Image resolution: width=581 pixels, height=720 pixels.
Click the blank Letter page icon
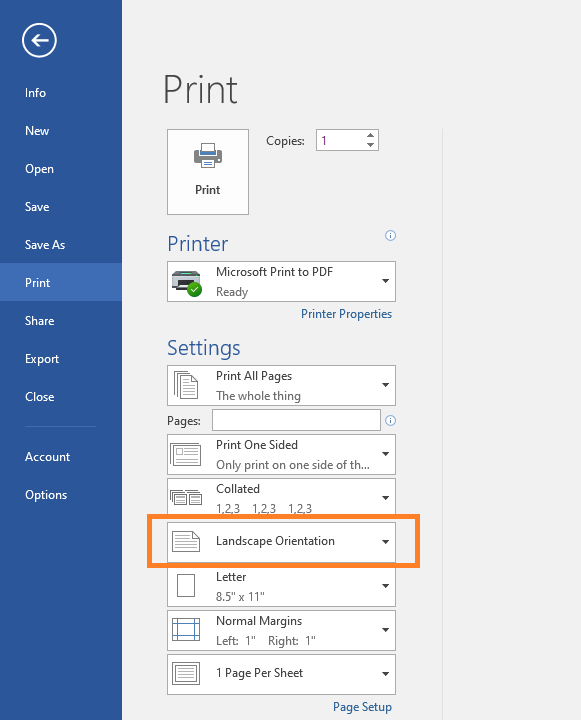186,585
